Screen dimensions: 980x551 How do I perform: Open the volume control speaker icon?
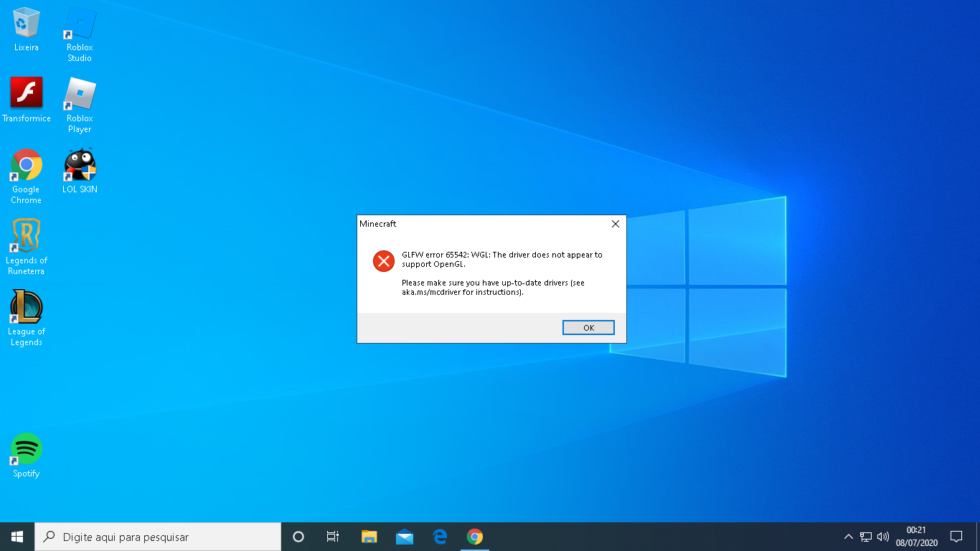point(883,537)
